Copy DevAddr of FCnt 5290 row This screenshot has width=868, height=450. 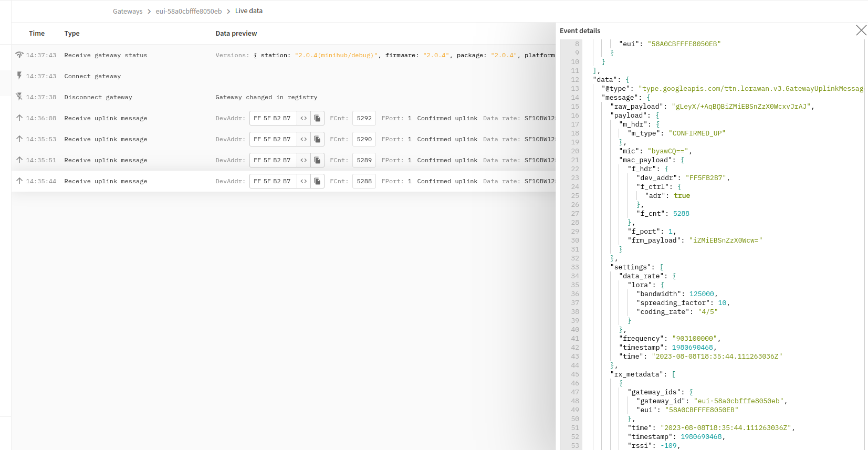pyautogui.click(x=317, y=139)
